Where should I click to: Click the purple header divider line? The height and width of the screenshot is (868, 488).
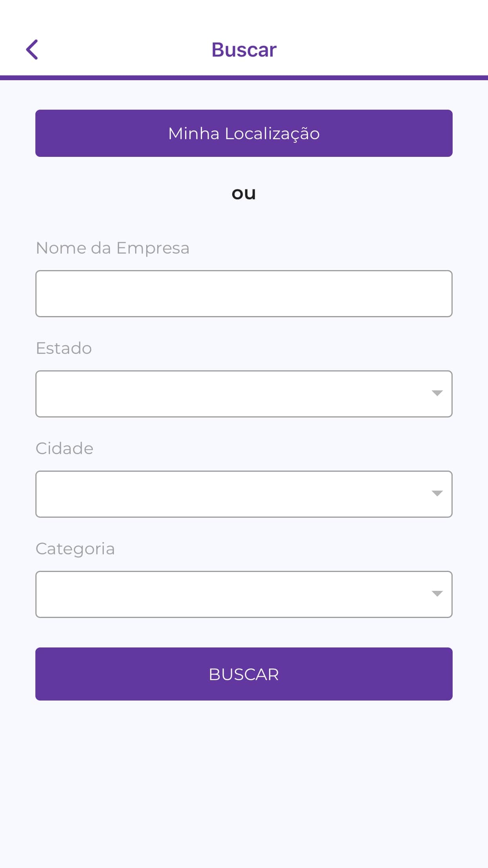(x=244, y=78)
